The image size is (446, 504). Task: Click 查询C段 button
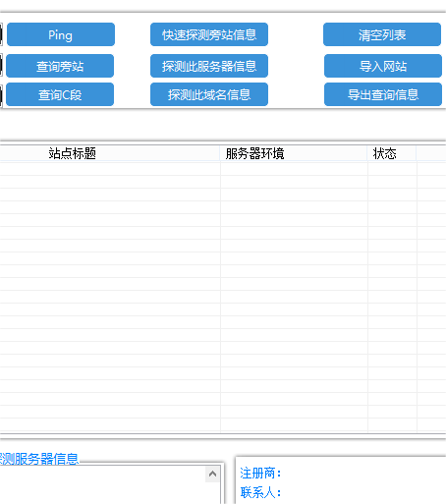tap(60, 94)
